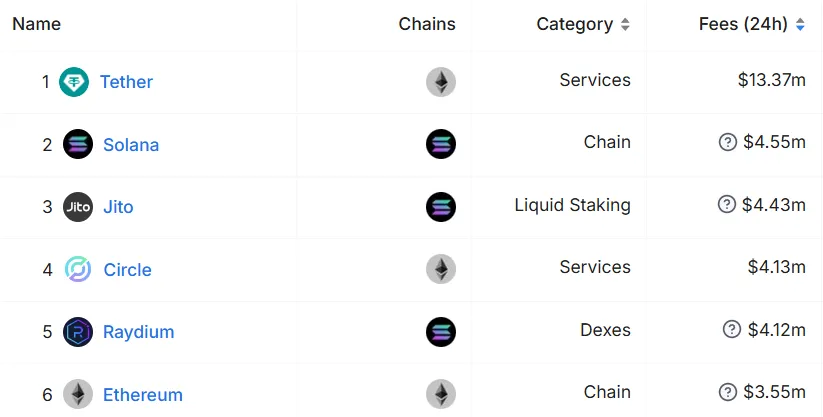Click the Solana chain icon in Jito row
The image size is (823, 417).
tap(441, 206)
